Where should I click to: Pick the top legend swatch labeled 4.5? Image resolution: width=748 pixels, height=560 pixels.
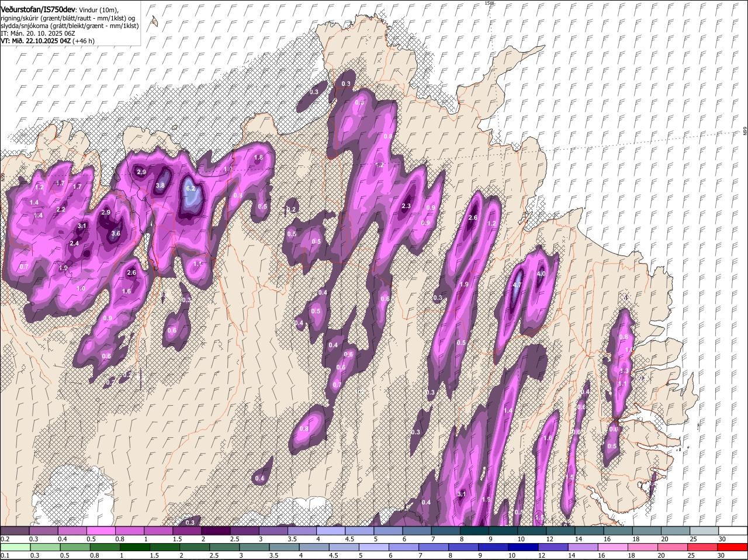tap(358, 531)
